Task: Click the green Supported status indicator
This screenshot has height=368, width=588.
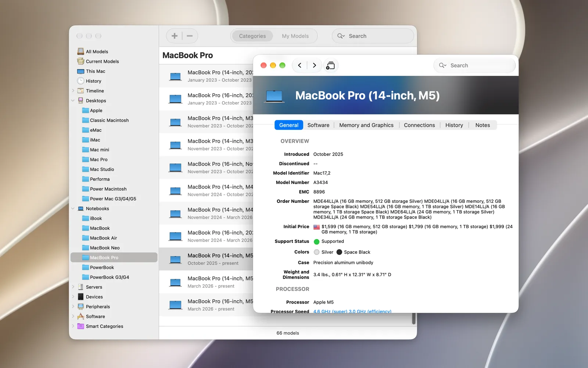Action: (316, 242)
